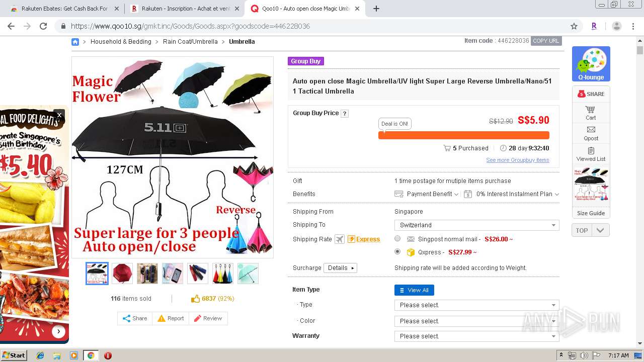
Task: Select the mint green umbrella thumbnail
Action: (248, 274)
